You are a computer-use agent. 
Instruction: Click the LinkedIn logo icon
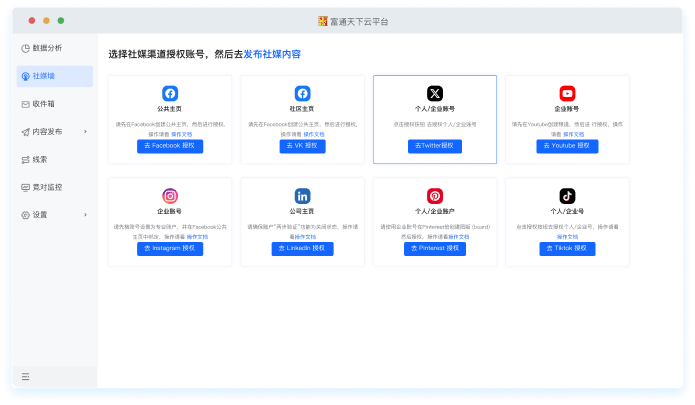302,196
